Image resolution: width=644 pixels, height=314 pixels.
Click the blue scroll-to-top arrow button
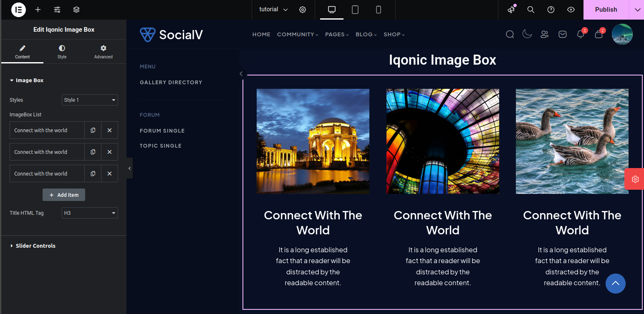(x=616, y=284)
